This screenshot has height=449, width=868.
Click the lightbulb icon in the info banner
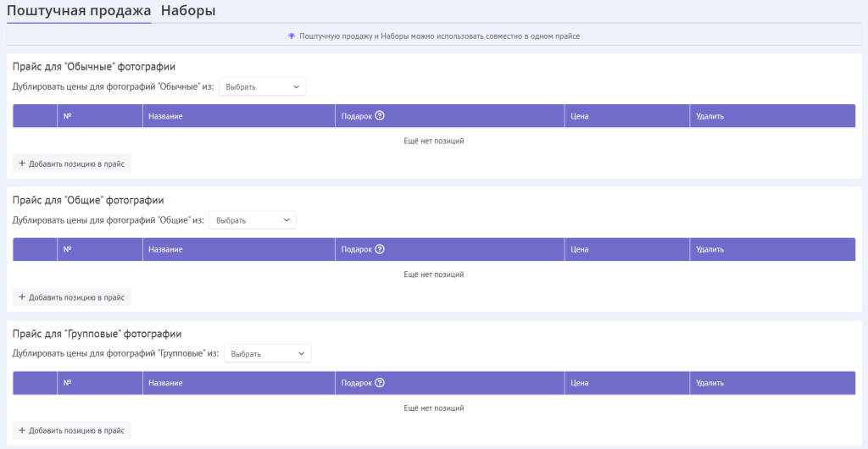click(292, 36)
